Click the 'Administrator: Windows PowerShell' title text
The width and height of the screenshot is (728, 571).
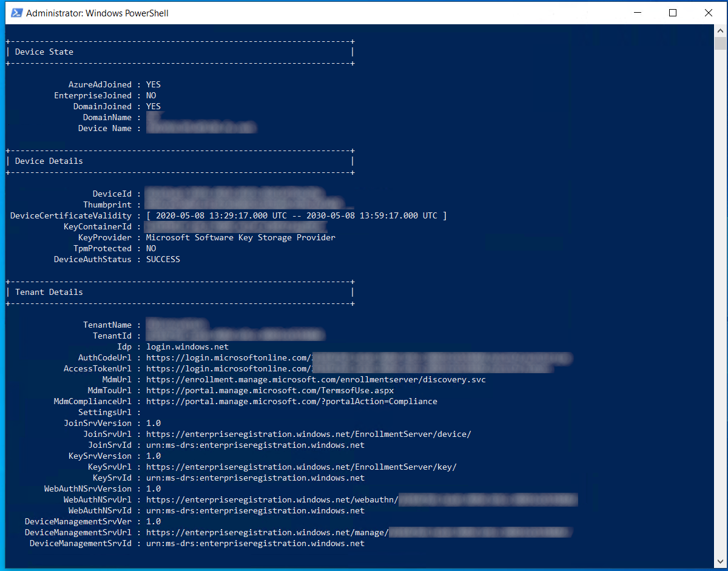click(97, 13)
